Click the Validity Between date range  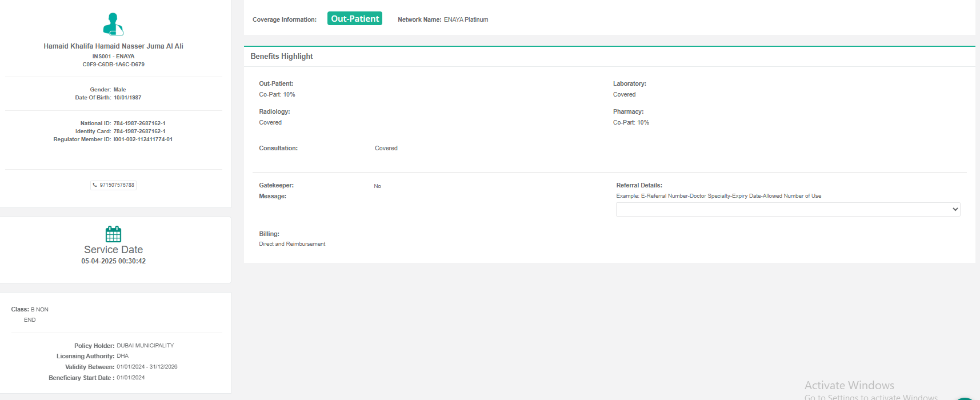click(147, 367)
